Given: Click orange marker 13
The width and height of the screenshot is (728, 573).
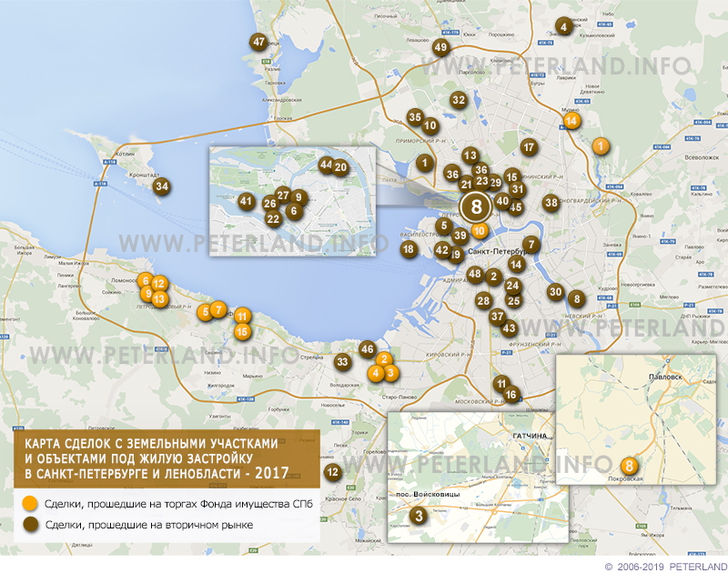Looking at the screenshot, I should pos(159,299).
